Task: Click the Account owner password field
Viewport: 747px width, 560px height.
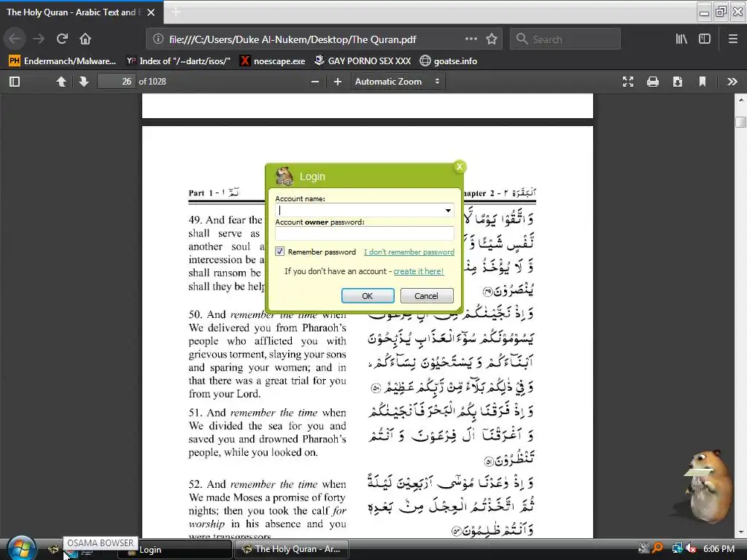Action: (365, 233)
